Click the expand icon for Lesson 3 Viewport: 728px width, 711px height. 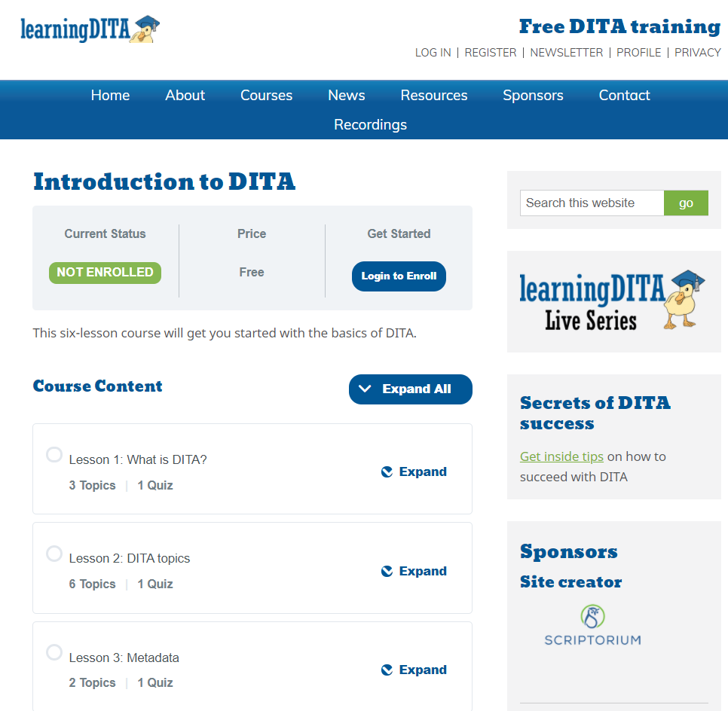pos(387,670)
